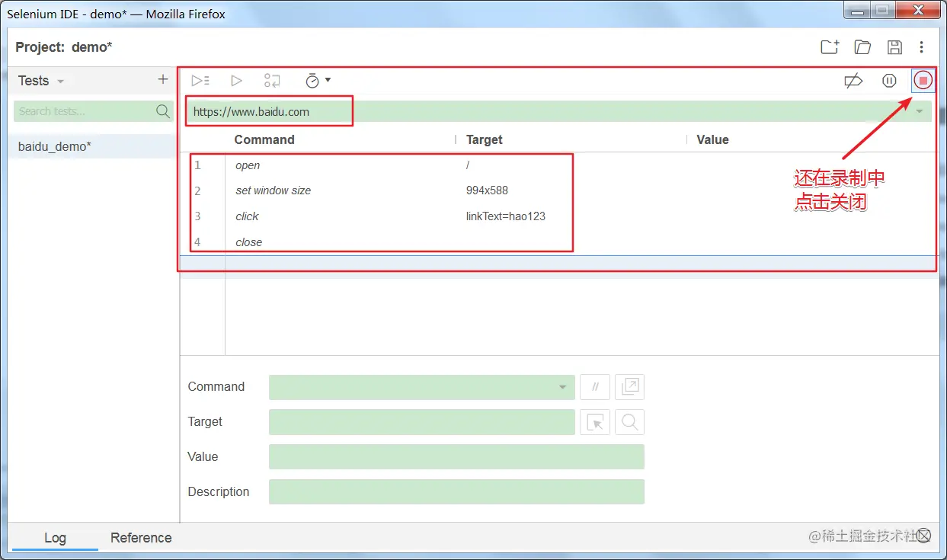Screen dimensions: 947x560
Task: Select the open command row
Action: (x=558, y=165)
